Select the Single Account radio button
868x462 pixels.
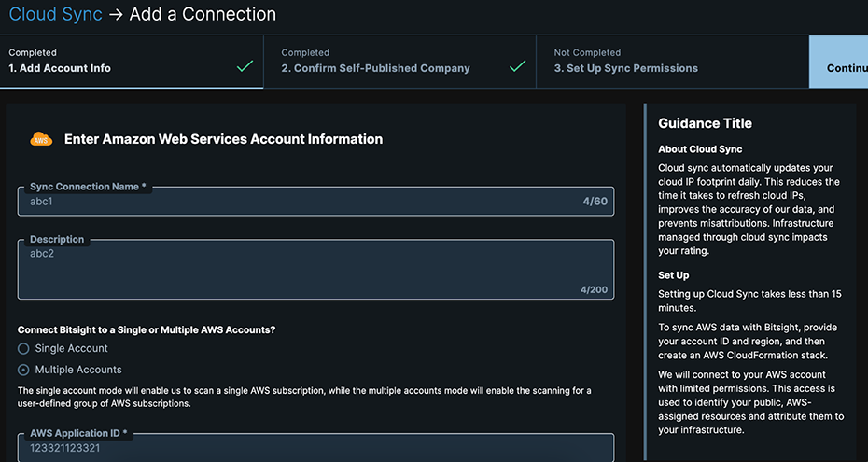(23, 348)
